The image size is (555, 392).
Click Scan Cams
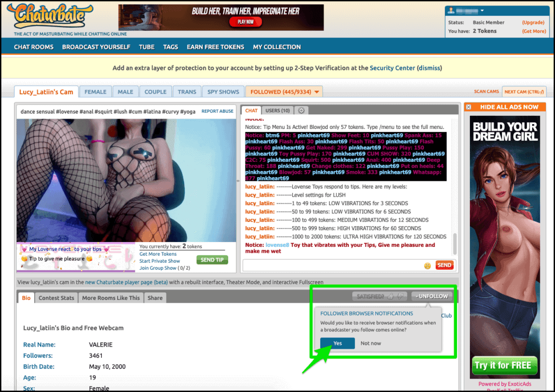click(x=486, y=92)
